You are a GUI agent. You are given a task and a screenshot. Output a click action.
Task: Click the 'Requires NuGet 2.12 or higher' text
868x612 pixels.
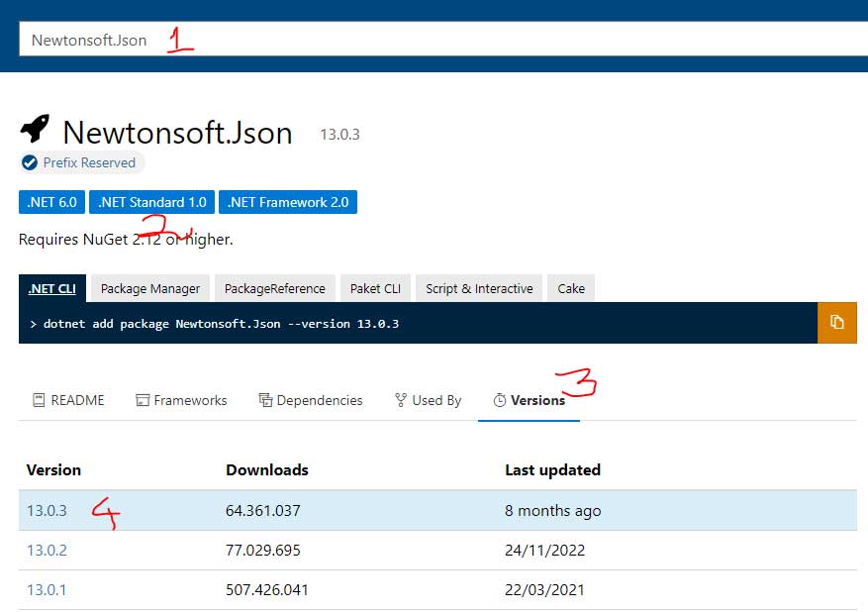[126, 240]
